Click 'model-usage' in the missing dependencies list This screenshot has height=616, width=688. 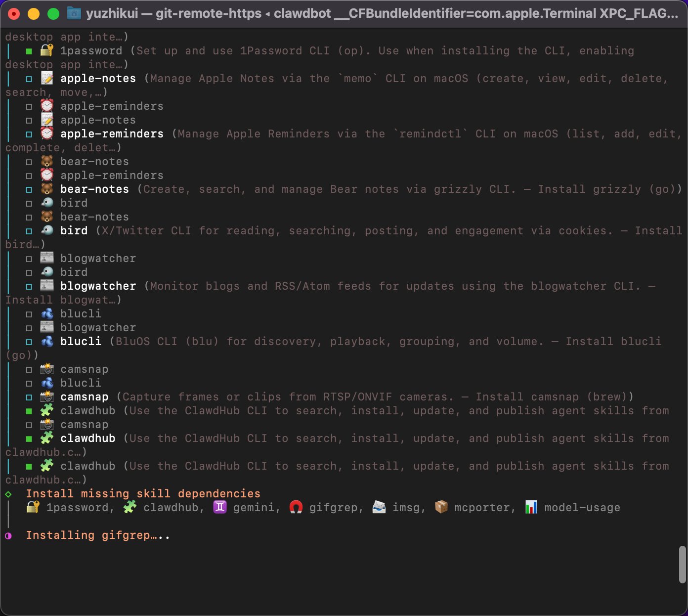point(582,507)
